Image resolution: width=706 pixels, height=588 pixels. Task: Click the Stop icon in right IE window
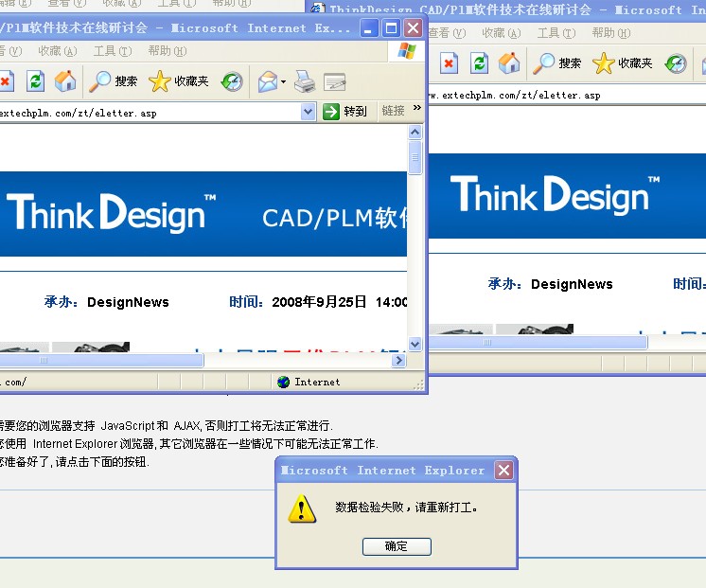coord(449,63)
